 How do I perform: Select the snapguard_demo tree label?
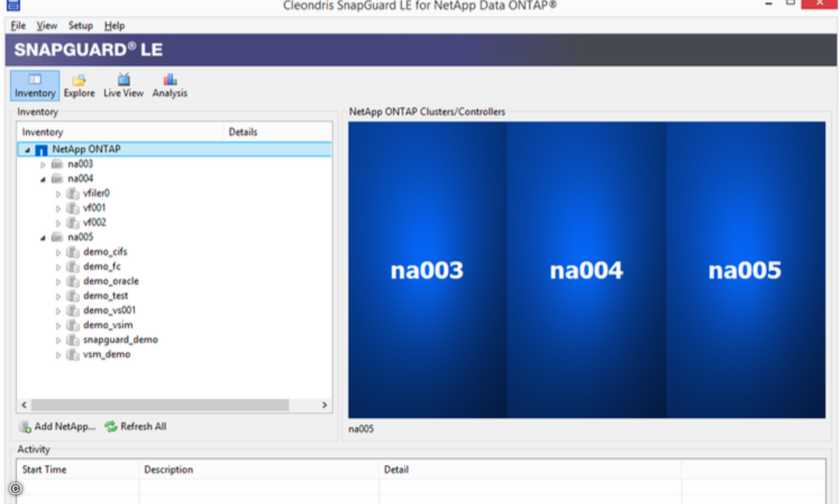(120, 340)
